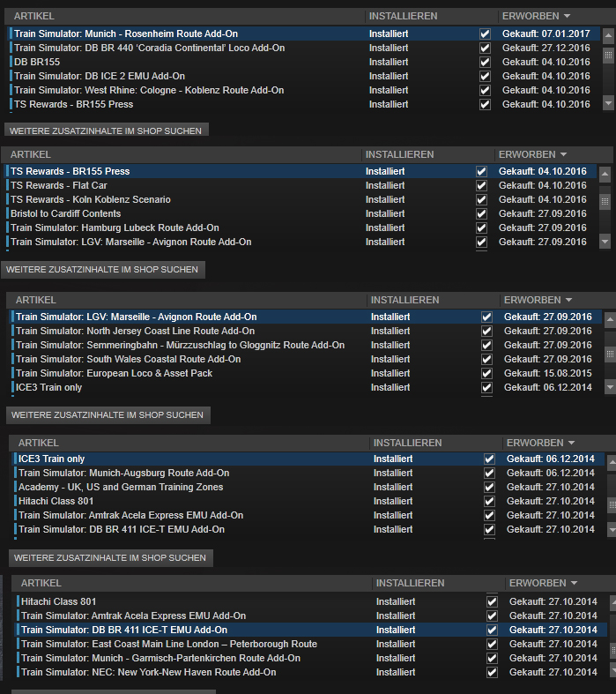
Task: Sort by INSTALLIEREN header above the DB BR155 list
Action: tap(404, 16)
